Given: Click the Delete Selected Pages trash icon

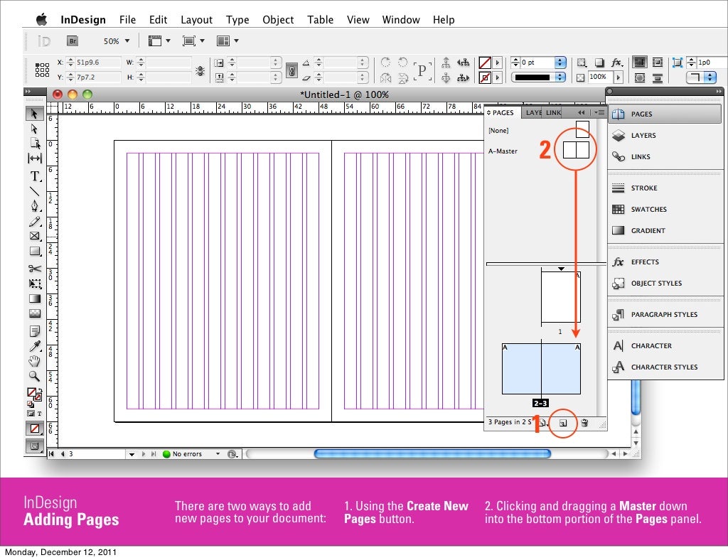Looking at the screenshot, I should pyautogui.click(x=584, y=423).
